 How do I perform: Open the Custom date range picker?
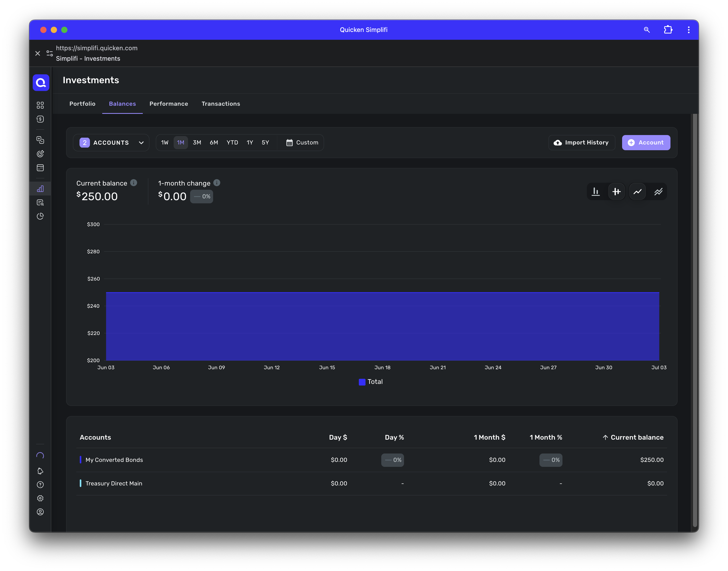(302, 143)
